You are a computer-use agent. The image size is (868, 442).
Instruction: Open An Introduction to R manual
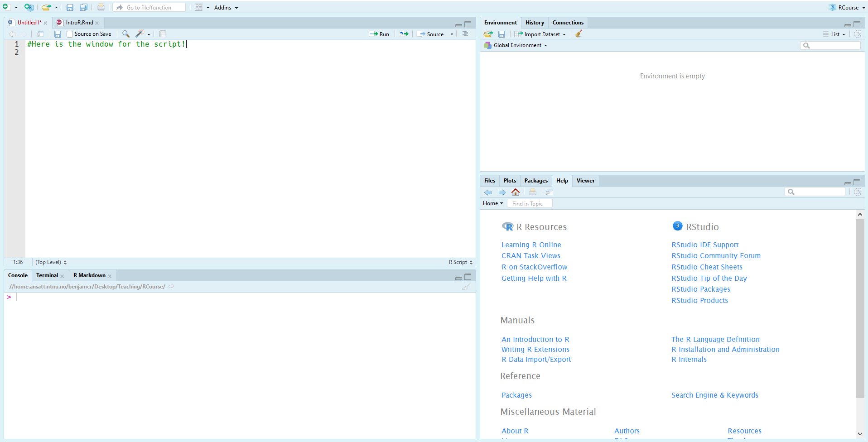[535, 340]
